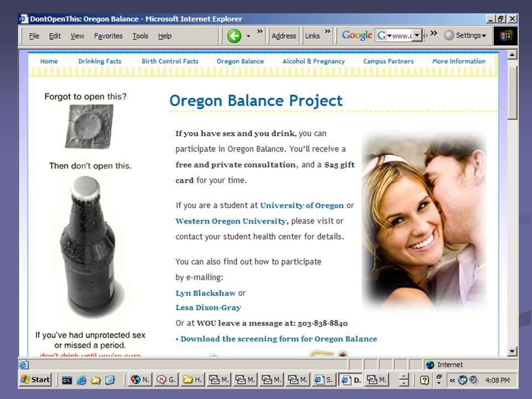
Task: Go to the Home page link
Action: [49, 62]
